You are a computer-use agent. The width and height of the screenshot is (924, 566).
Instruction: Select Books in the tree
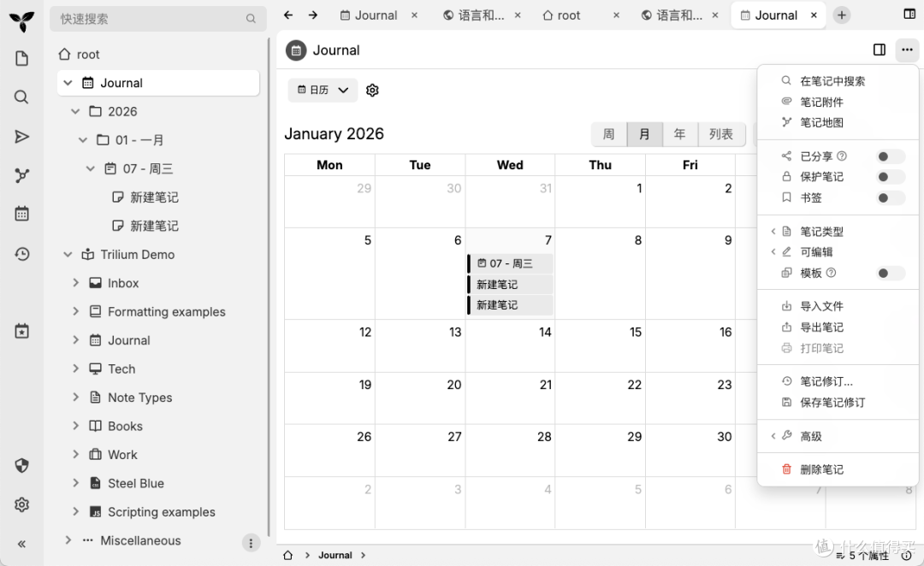tap(125, 427)
